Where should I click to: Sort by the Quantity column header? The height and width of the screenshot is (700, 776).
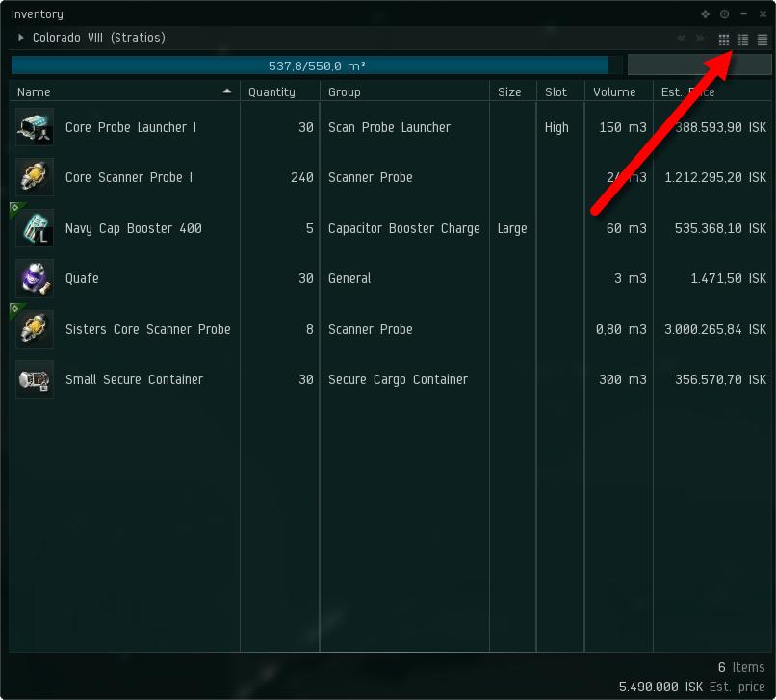[272, 92]
